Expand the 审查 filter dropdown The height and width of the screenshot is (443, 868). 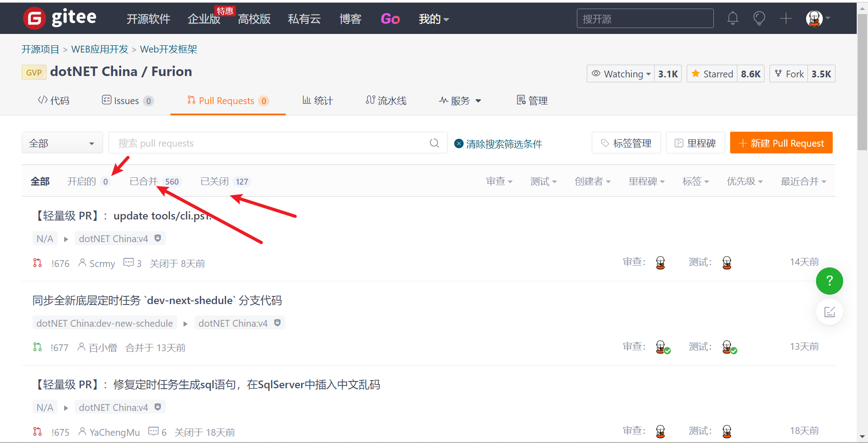click(499, 181)
